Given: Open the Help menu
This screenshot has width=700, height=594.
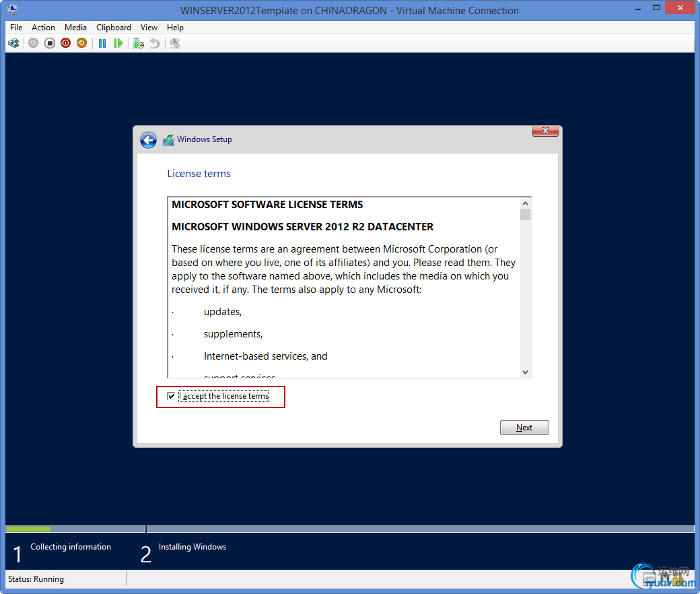Looking at the screenshot, I should click(175, 27).
